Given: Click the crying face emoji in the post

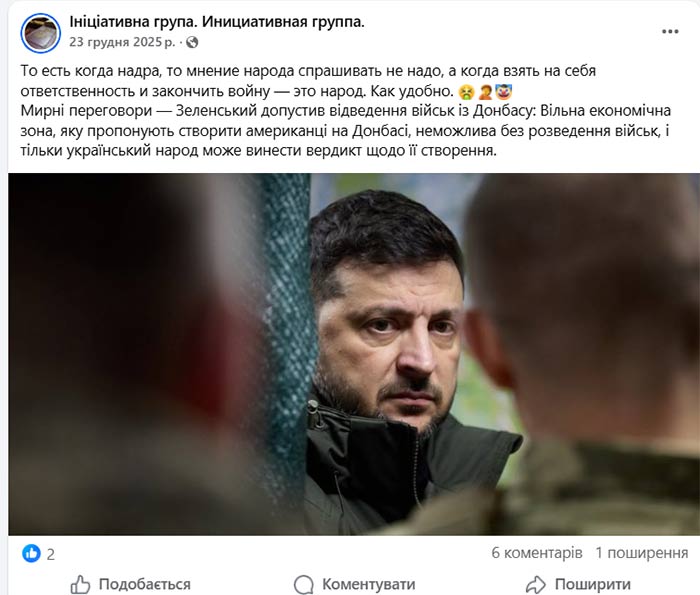Looking at the screenshot, I should 467,92.
